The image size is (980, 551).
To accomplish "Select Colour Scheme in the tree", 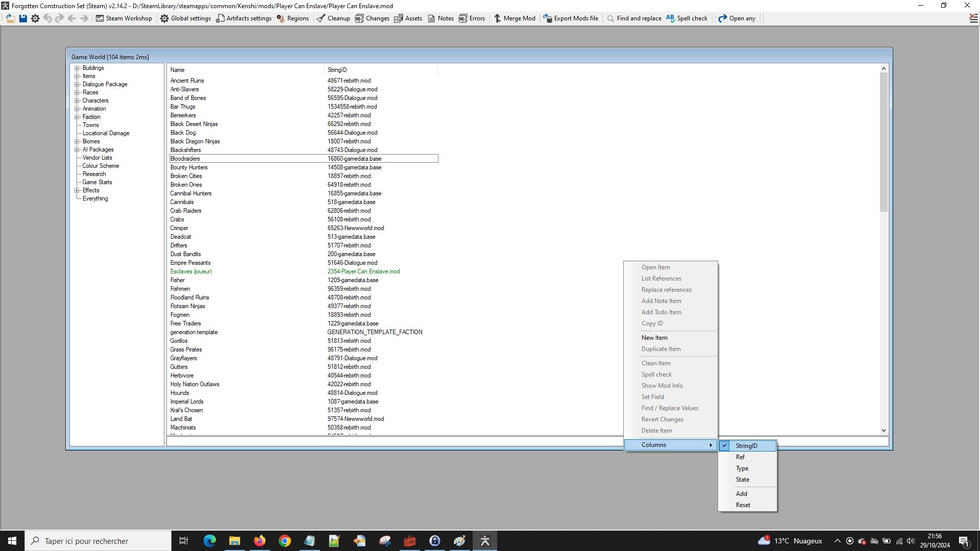I will [x=101, y=166].
